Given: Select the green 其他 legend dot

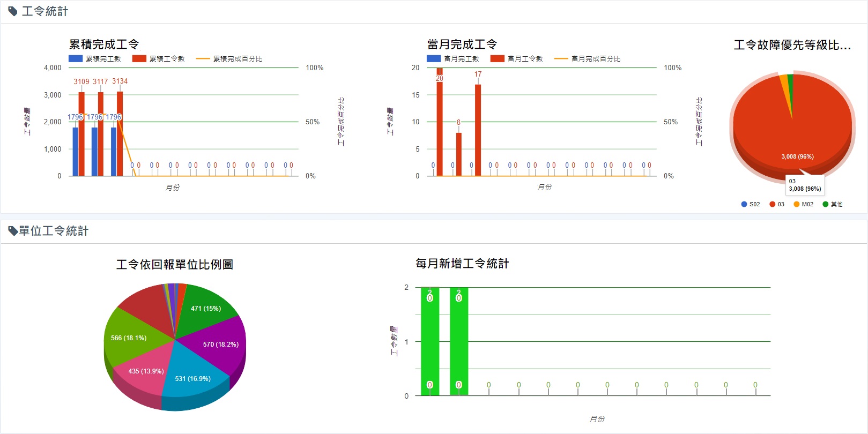Looking at the screenshot, I should [826, 204].
